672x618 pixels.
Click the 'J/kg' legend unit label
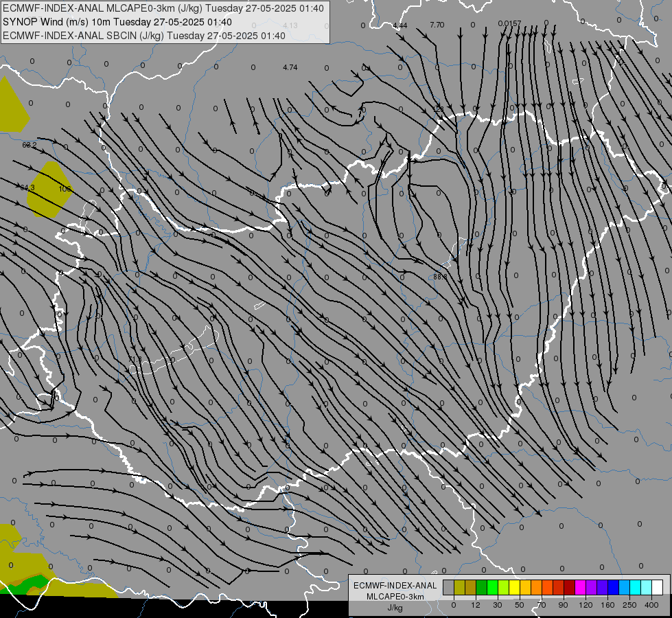point(395,608)
